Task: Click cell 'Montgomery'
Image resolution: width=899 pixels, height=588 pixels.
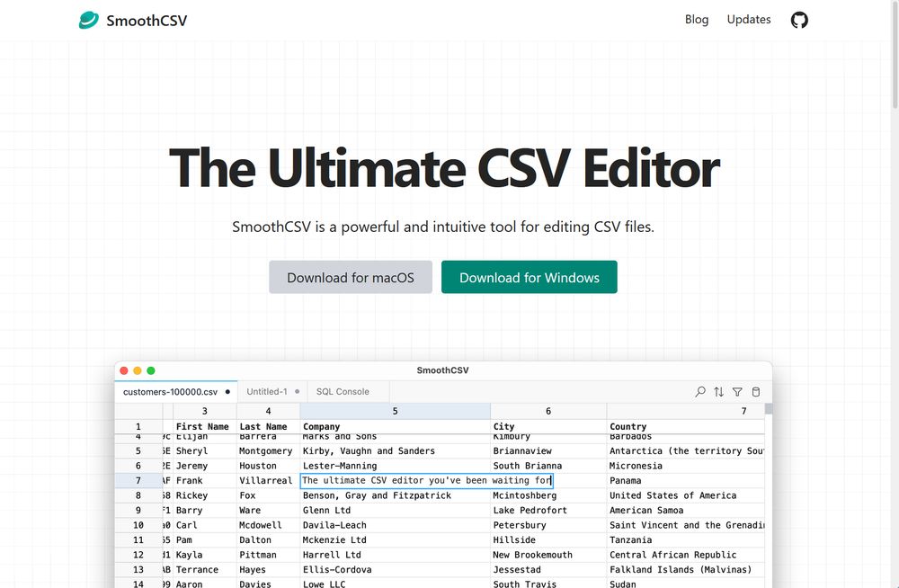Action: pos(268,451)
